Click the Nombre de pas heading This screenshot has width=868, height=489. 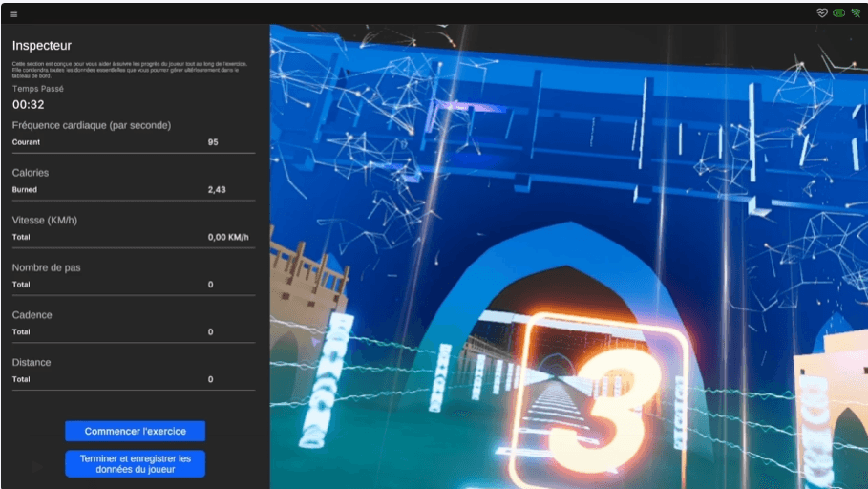click(x=47, y=267)
